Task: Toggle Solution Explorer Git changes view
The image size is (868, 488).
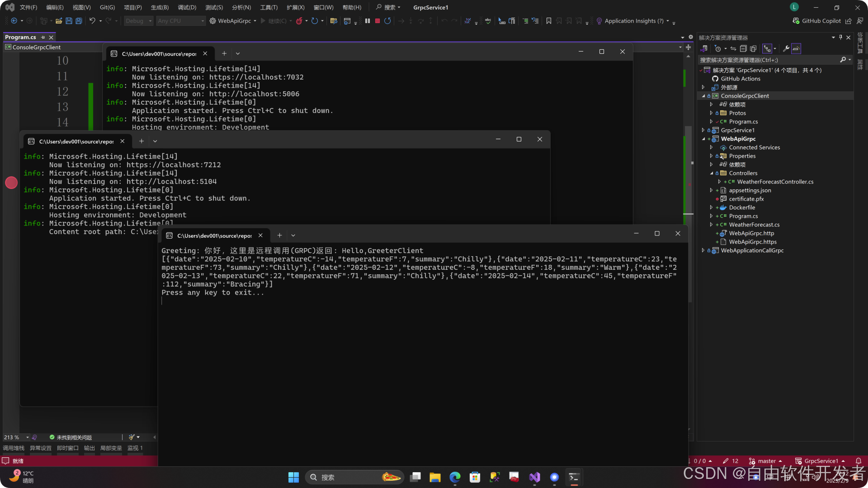Action: coord(767,49)
